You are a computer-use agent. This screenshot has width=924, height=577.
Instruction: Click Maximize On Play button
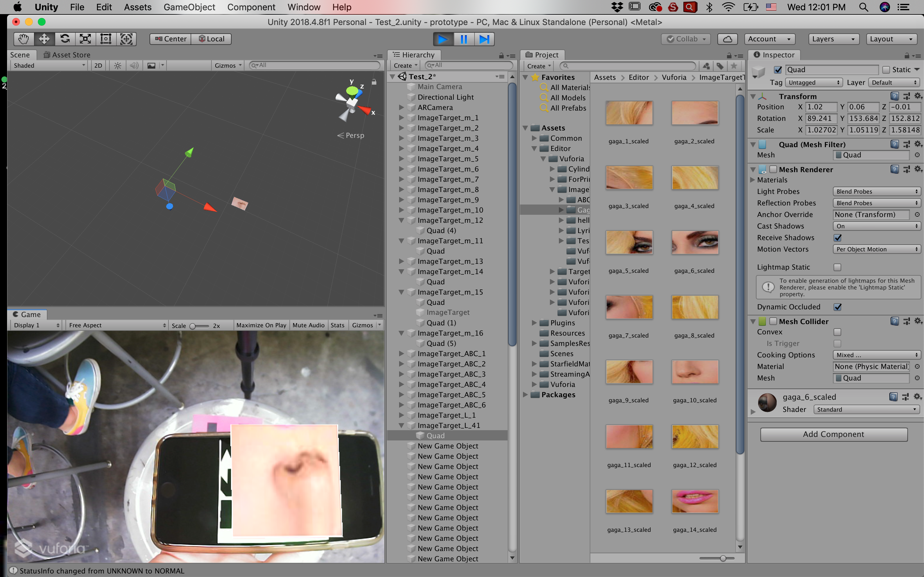(261, 325)
